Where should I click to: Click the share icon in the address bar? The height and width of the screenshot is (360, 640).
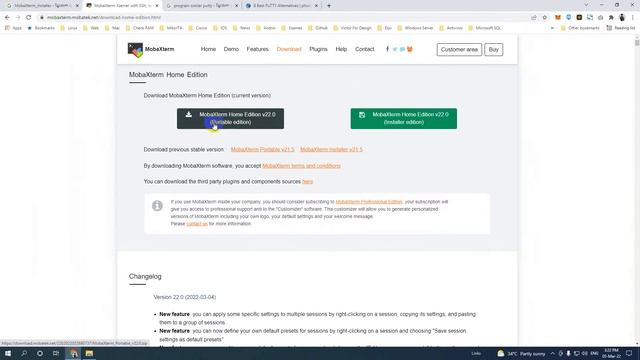tap(534, 18)
